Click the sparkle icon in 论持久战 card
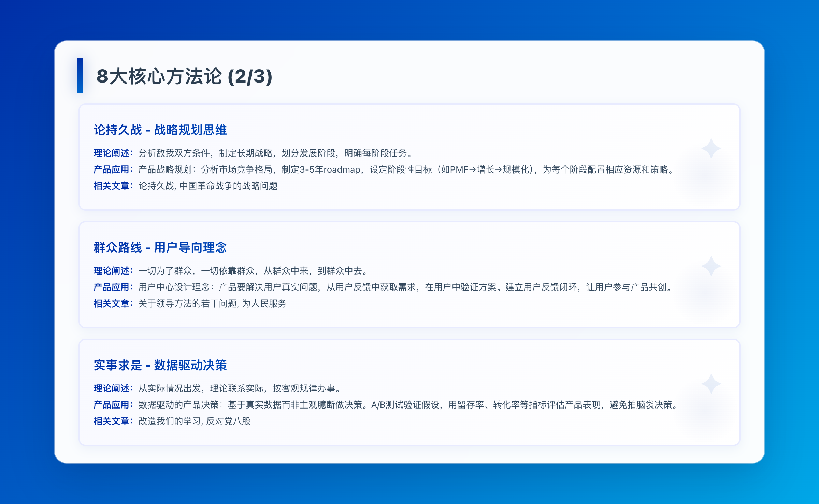Image resolution: width=819 pixels, height=504 pixels. pyautogui.click(x=711, y=149)
